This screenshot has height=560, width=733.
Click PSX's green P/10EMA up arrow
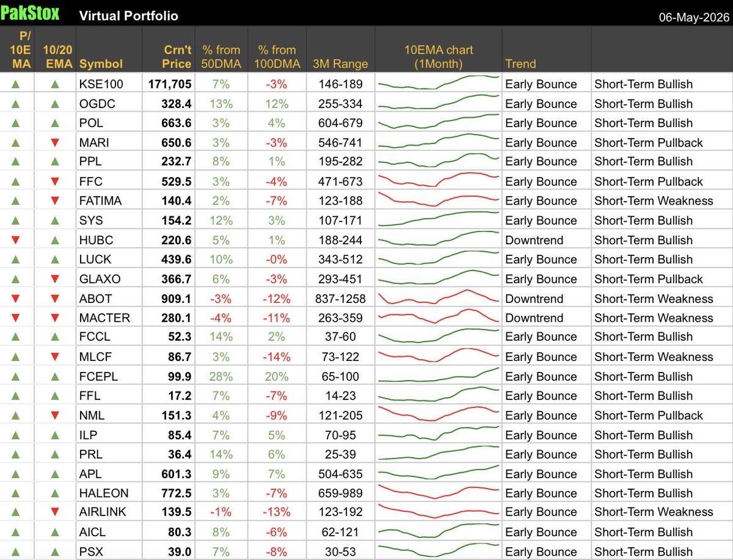(x=15, y=551)
